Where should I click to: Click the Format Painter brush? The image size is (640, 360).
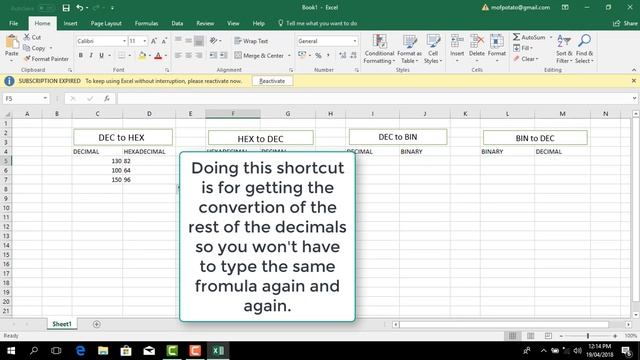click(46, 59)
